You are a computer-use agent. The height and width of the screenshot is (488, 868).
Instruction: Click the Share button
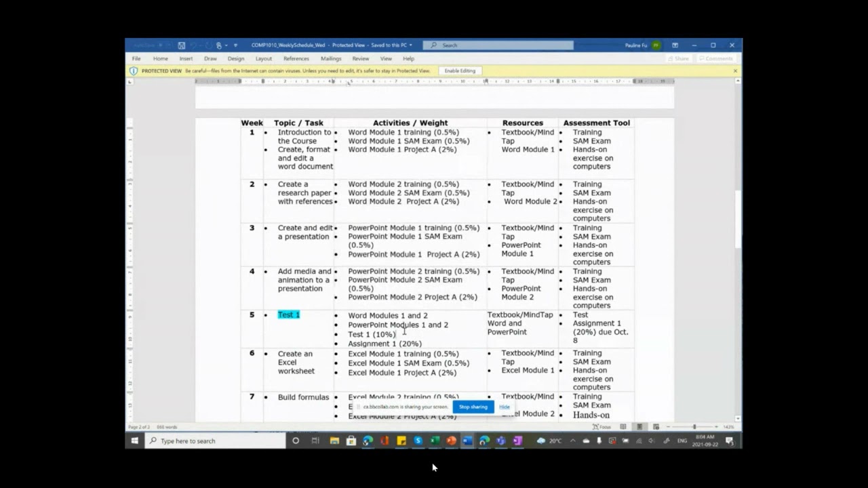pyautogui.click(x=678, y=59)
